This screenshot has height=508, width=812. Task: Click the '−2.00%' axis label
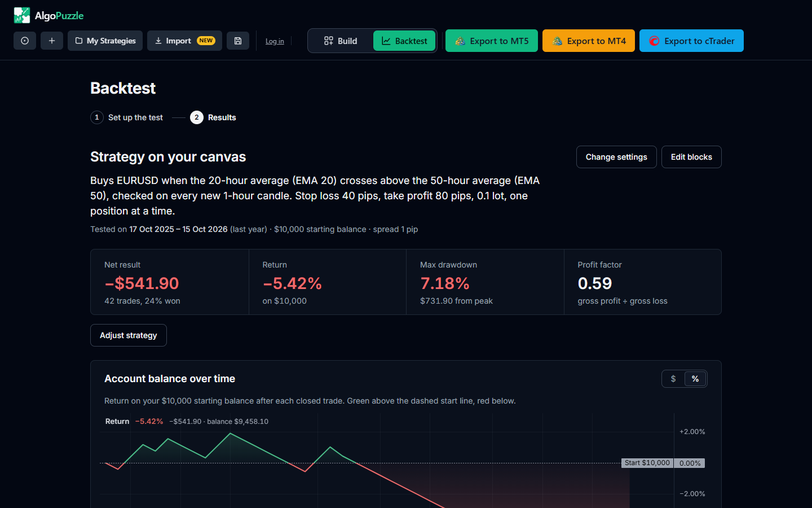click(x=692, y=494)
